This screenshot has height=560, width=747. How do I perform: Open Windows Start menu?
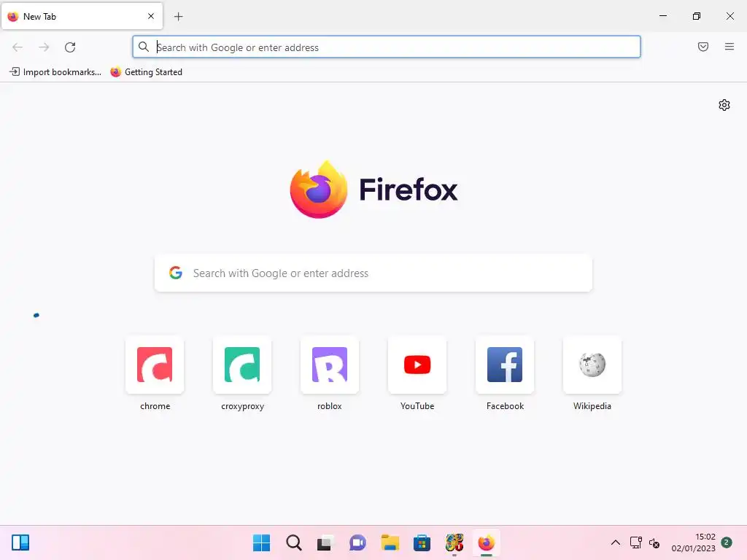[261, 542]
